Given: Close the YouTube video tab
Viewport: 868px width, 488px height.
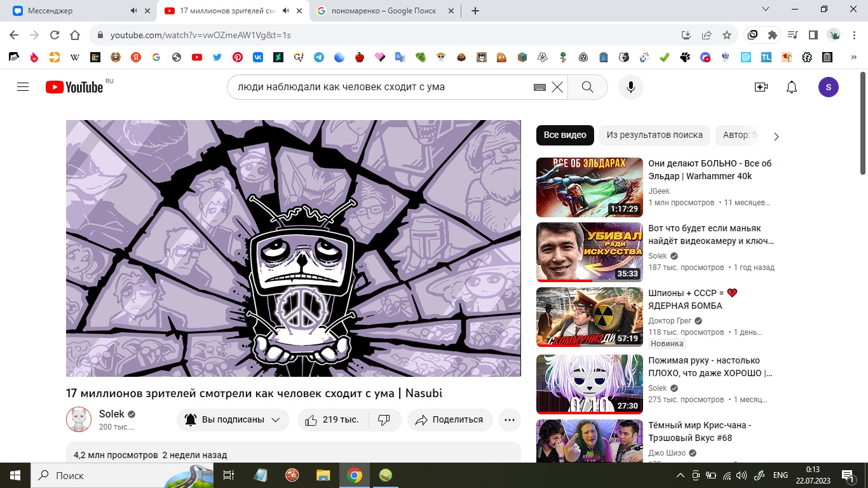Looking at the screenshot, I should (299, 11).
